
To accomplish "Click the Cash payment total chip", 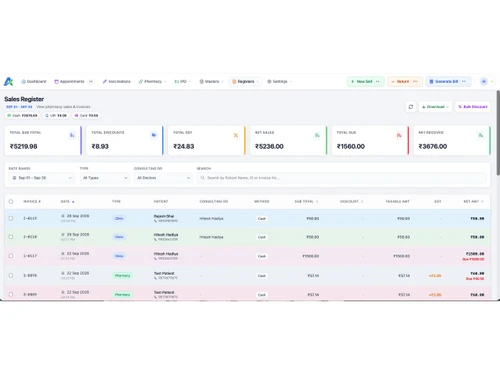I will tap(22, 116).
